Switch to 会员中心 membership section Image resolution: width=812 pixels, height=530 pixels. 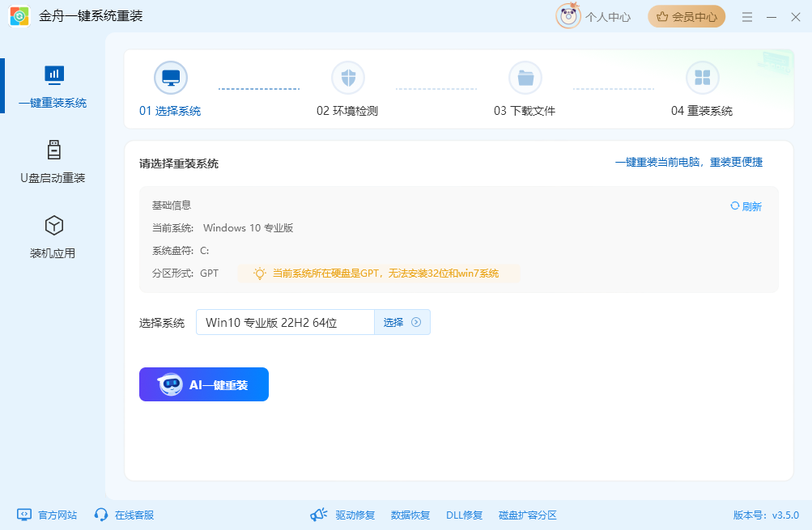click(x=686, y=16)
